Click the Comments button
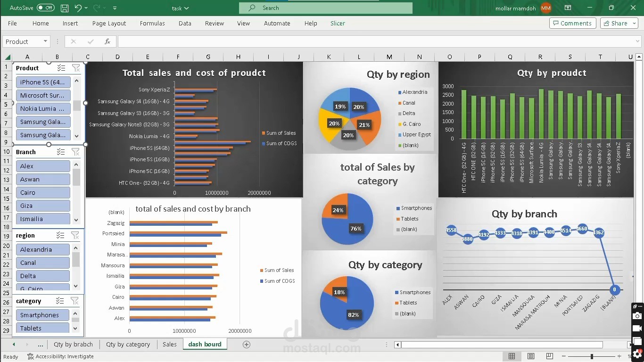This screenshot has height=362, width=644. [572, 23]
